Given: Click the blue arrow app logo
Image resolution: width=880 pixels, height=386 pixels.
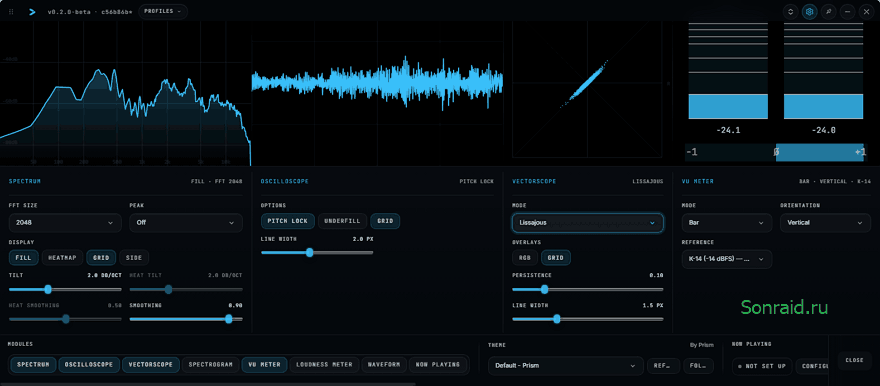Looking at the screenshot, I should (32, 12).
